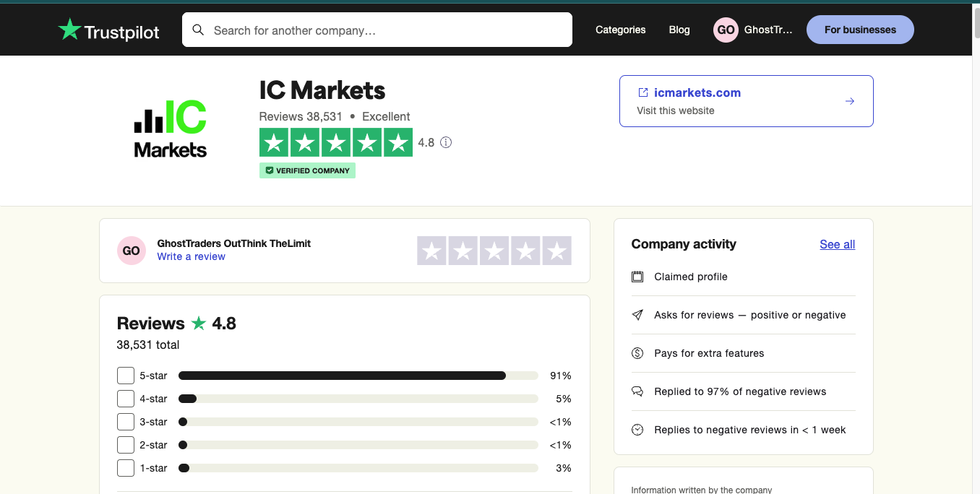Click the Claimed profile calendar icon
Image resolution: width=980 pixels, height=494 pixels.
[637, 277]
